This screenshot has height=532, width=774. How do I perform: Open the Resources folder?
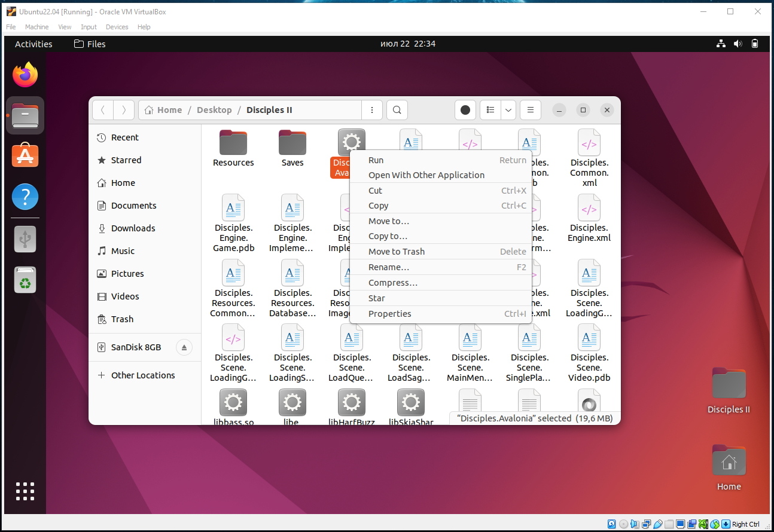(x=233, y=148)
